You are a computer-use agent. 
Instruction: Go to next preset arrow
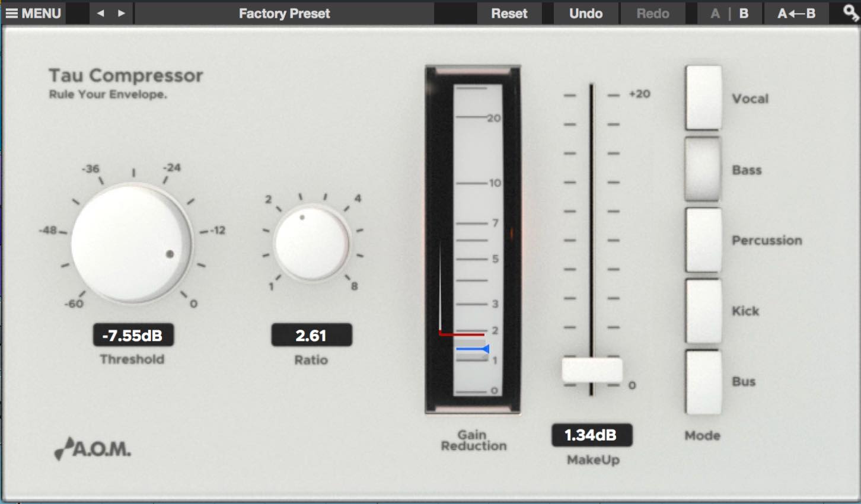(121, 13)
